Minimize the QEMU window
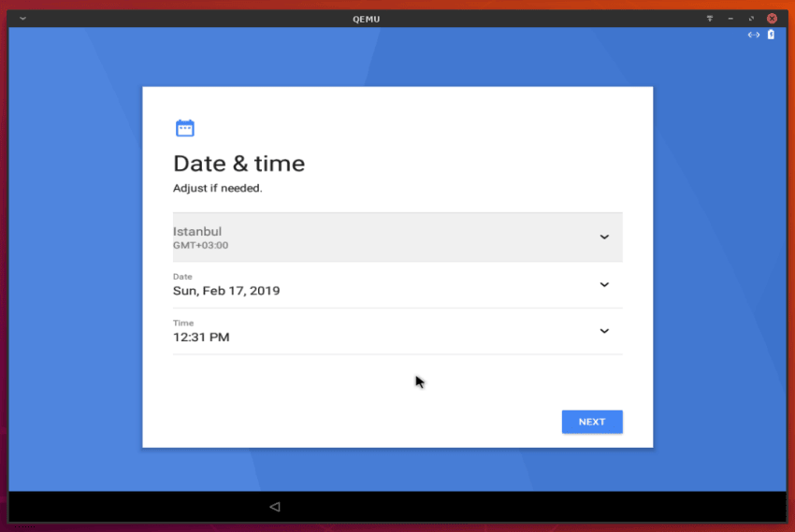This screenshot has height=532, width=795. 730,19
